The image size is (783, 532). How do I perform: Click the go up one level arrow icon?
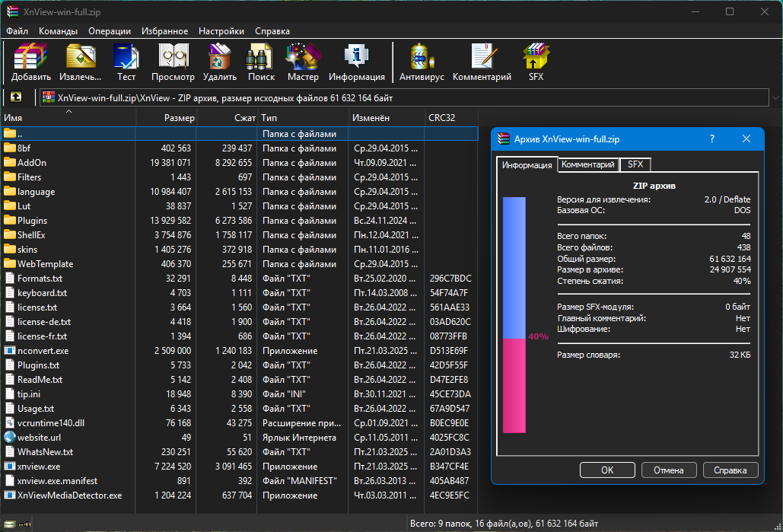[x=16, y=97]
